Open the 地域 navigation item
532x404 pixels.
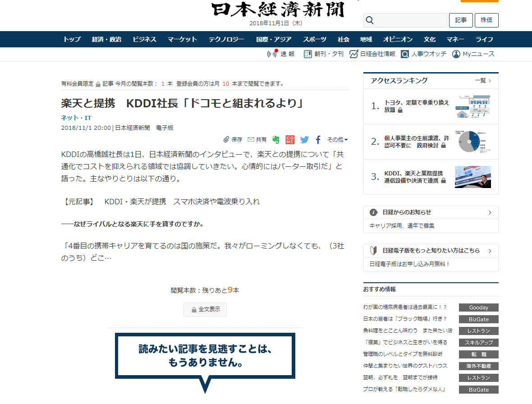366,39
